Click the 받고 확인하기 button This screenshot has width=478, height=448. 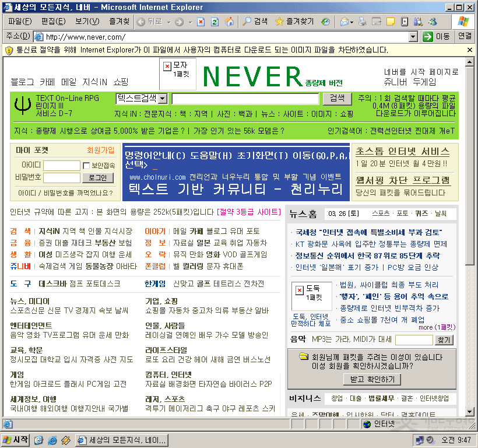(x=372, y=379)
